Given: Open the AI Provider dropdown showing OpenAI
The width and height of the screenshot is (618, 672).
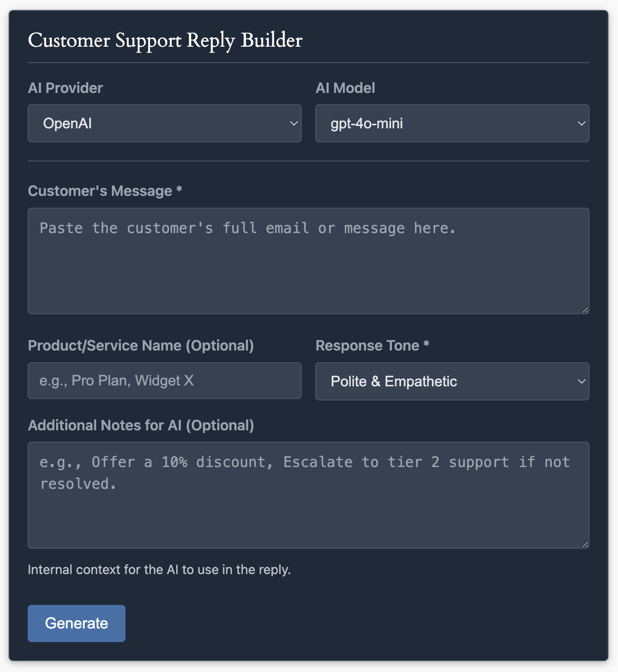Looking at the screenshot, I should (x=164, y=123).
